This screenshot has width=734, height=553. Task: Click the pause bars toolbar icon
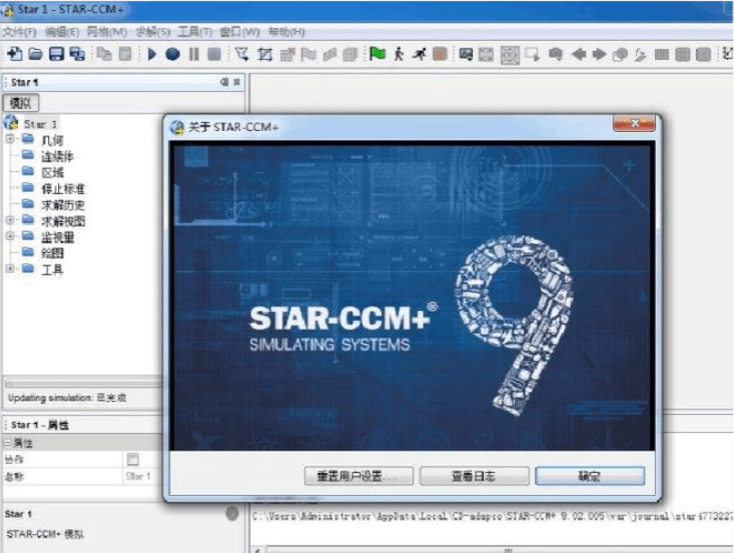coord(194,54)
